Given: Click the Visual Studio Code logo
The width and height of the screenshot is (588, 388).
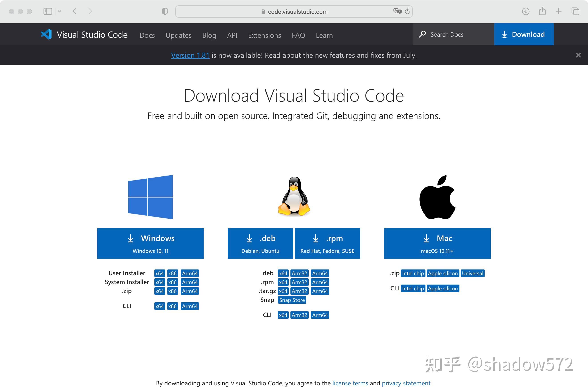Looking at the screenshot, I should point(47,34).
